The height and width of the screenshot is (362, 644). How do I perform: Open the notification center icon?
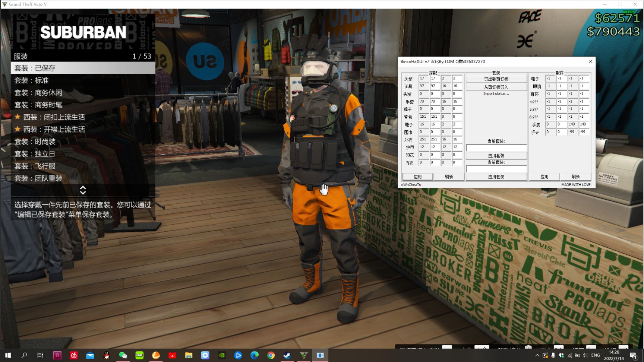tap(633, 355)
